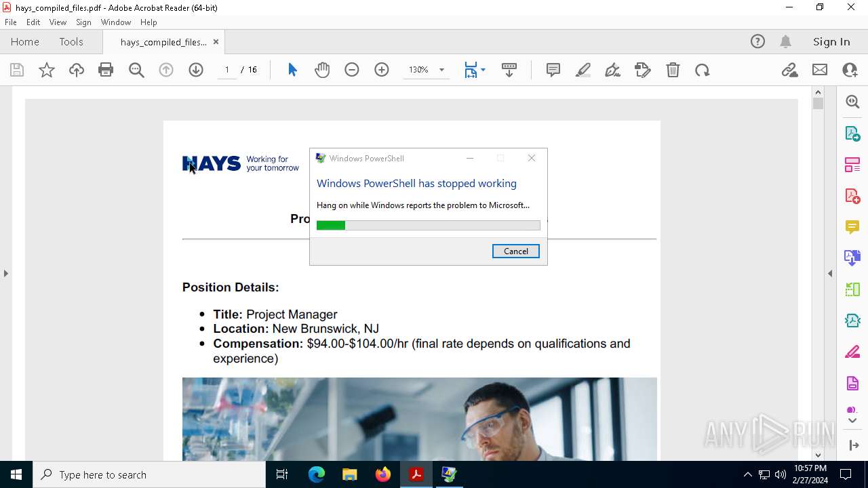Screen dimensions: 868x488
Task: Rotate the page with the rotate icon
Action: click(x=703, y=70)
